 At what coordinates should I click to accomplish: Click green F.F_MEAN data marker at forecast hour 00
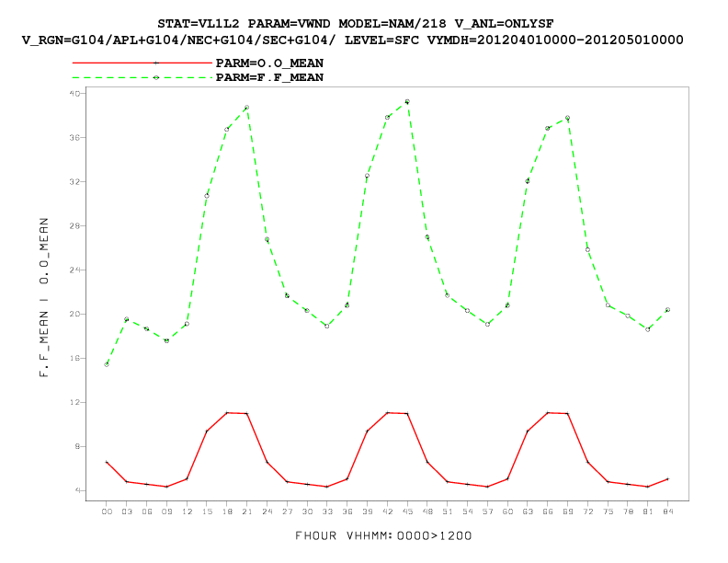pos(107,364)
